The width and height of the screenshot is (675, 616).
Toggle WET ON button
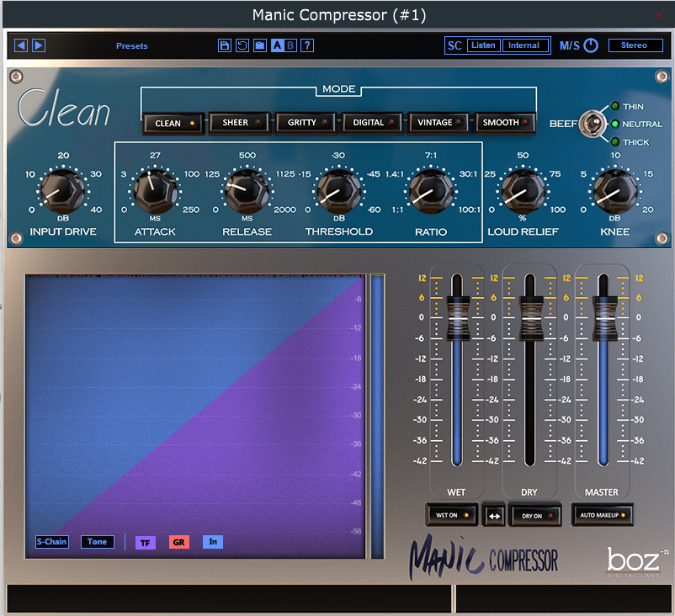[452, 515]
